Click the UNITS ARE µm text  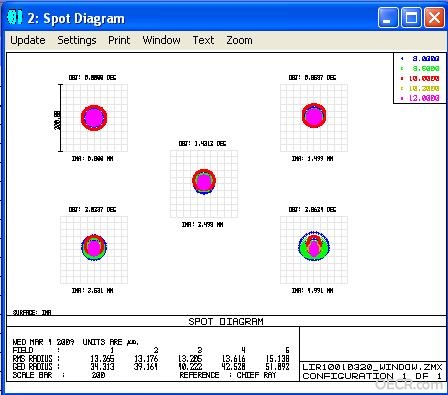click(x=111, y=342)
